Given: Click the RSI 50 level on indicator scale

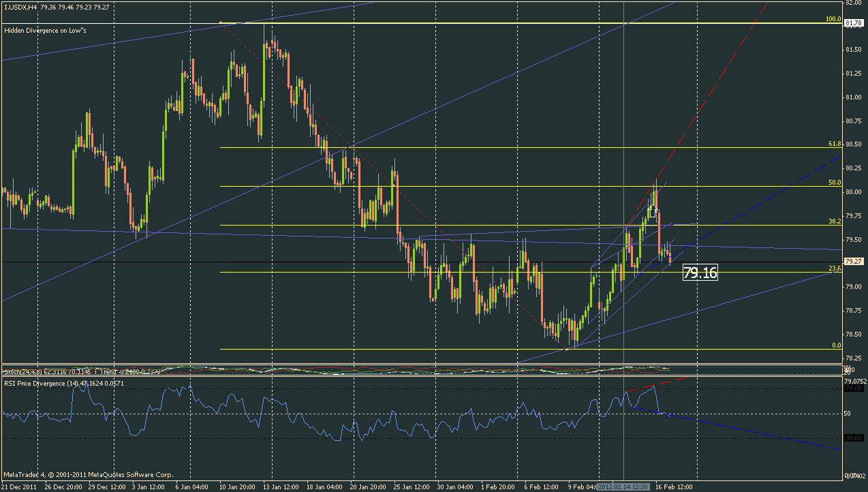Looking at the screenshot, I should (x=849, y=414).
